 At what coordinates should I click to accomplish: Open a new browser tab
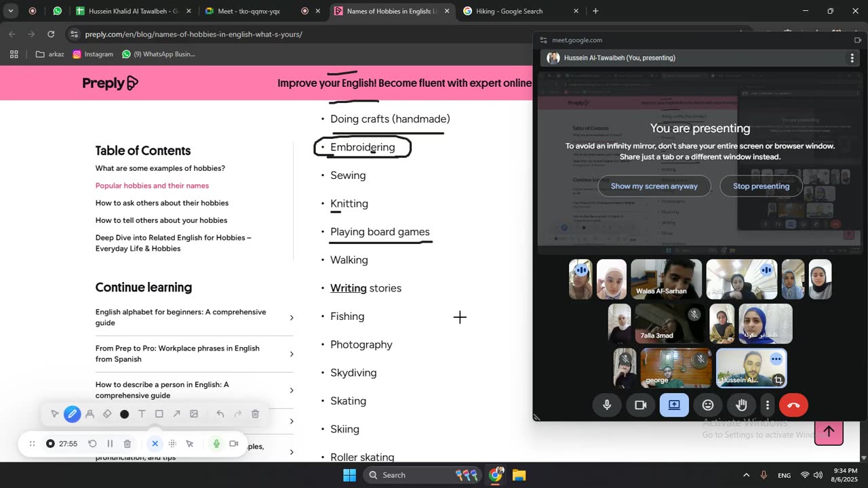coord(595,11)
